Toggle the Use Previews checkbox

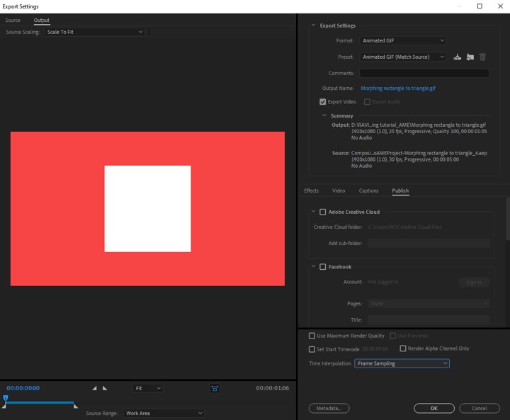[393, 336]
